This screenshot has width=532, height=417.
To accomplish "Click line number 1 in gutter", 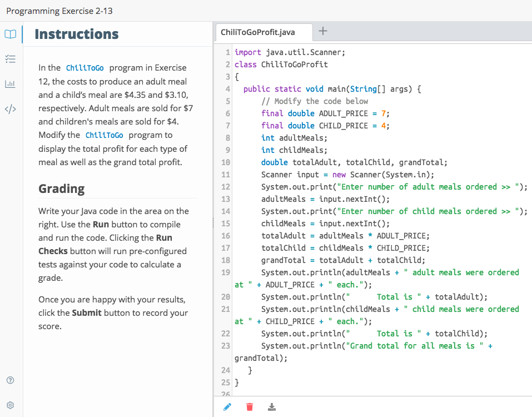I will pyautogui.click(x=228, y=52).
